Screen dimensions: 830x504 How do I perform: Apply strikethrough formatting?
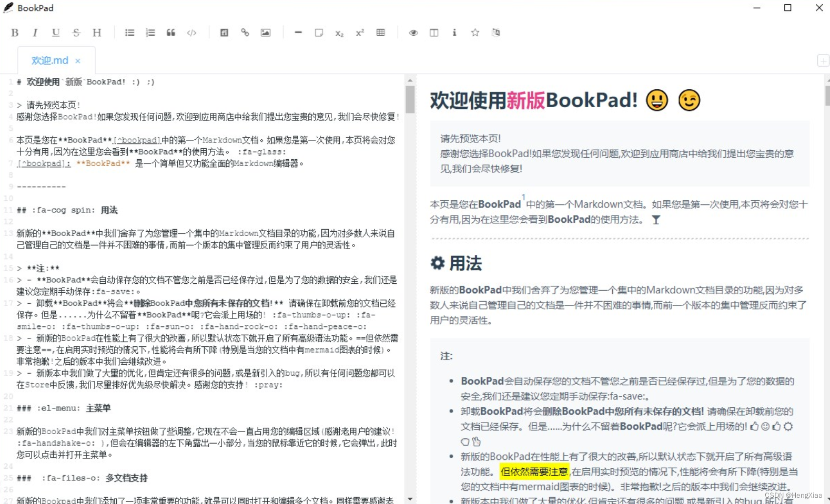[76, 33]
